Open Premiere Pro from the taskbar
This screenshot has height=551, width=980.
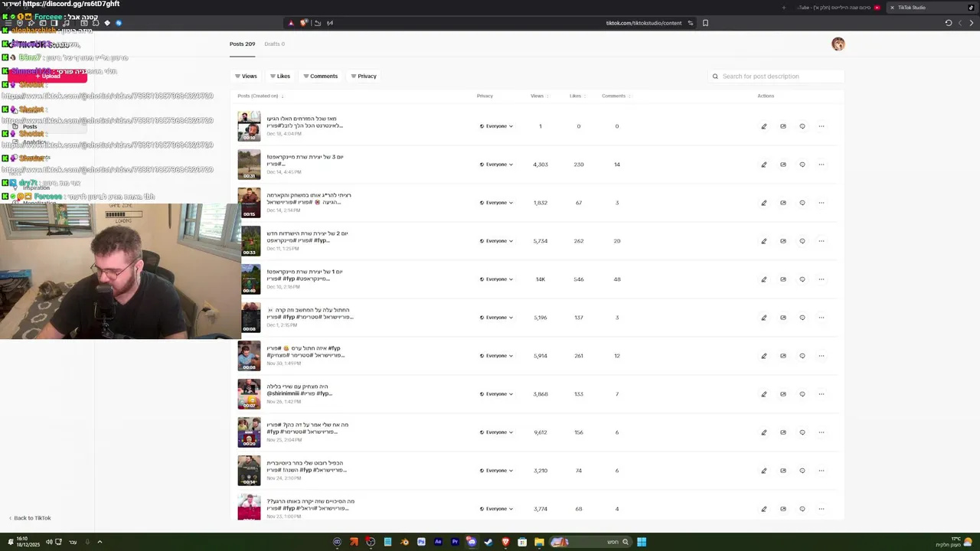455,542
